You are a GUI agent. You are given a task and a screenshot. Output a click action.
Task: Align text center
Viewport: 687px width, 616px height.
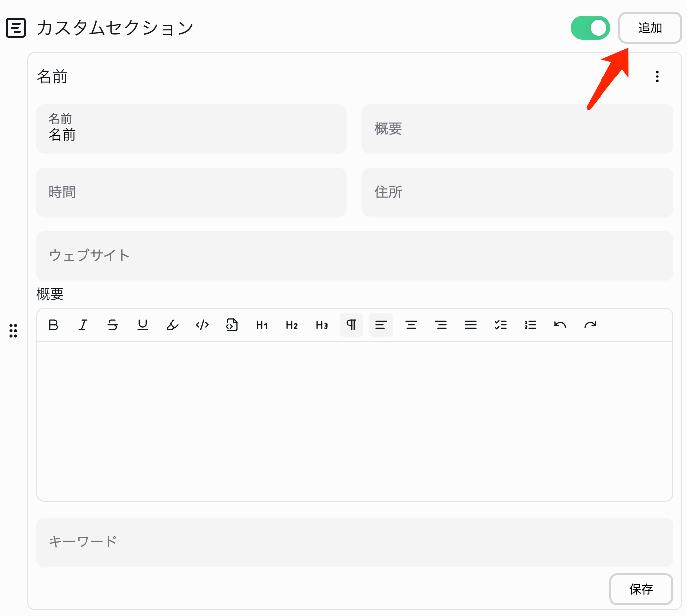click(411, 325)
